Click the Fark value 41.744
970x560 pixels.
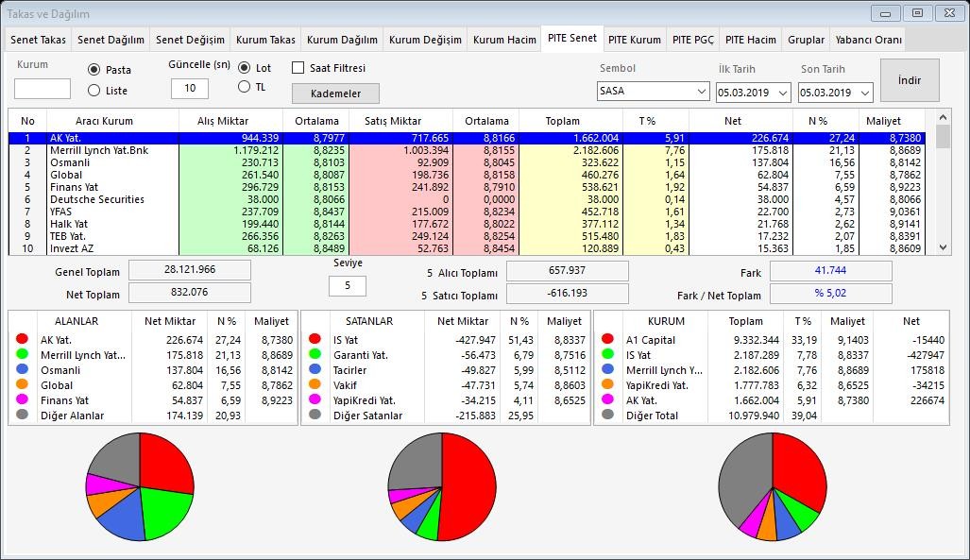(831, 270)
